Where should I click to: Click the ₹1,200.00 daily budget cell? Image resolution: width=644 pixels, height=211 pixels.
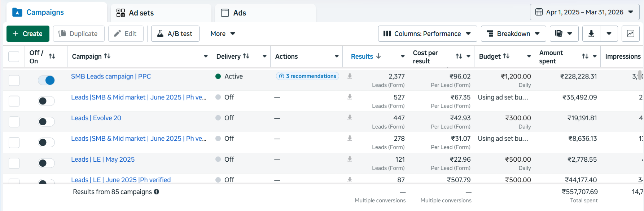[x=516, y=76]
